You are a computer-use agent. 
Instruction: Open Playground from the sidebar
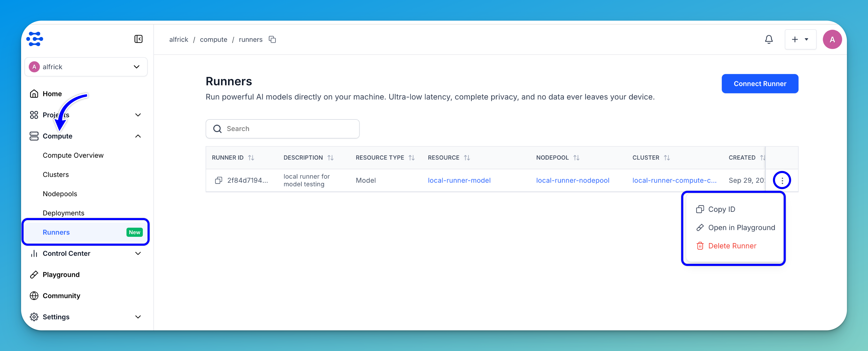61,275
